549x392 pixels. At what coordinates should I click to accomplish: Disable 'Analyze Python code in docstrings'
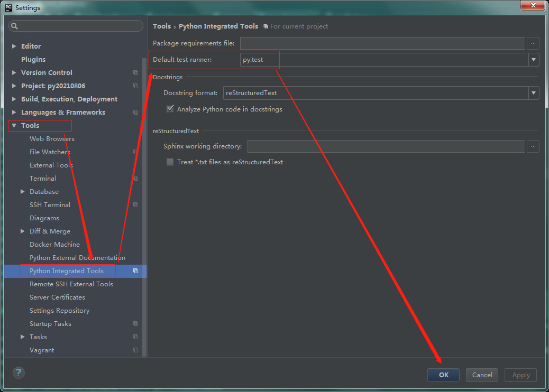pos(170,109)
